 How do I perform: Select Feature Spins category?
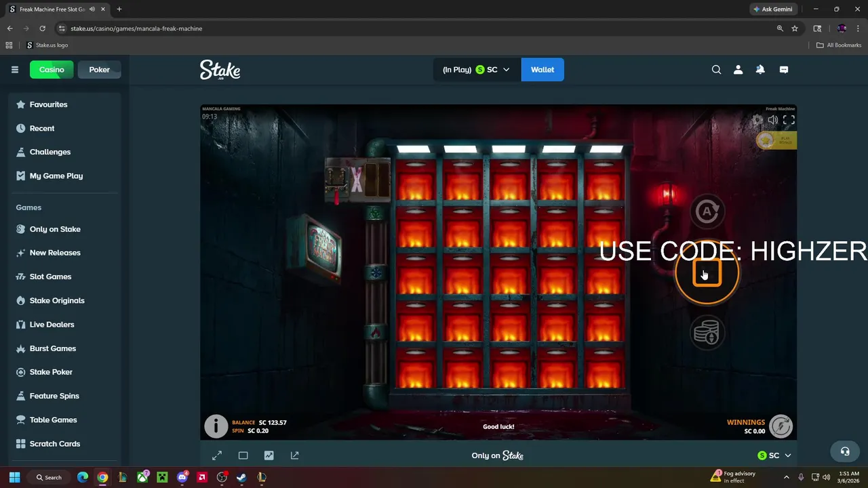64,396
